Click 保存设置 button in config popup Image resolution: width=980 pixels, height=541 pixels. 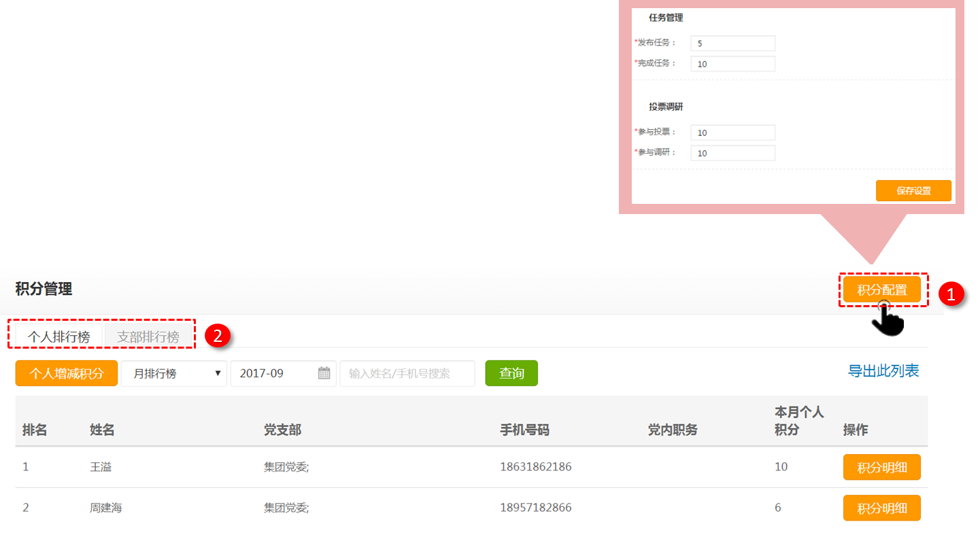[x=913, y=191]
